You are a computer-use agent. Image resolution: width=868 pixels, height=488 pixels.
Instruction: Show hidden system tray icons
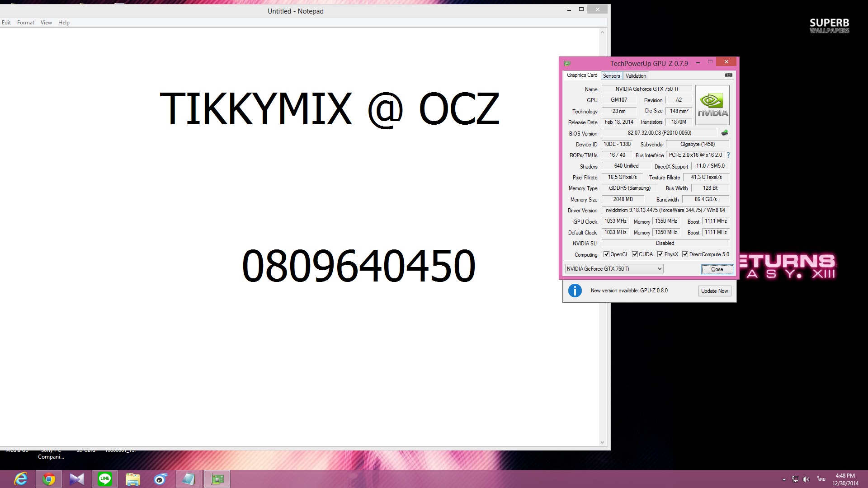point(784,479)
